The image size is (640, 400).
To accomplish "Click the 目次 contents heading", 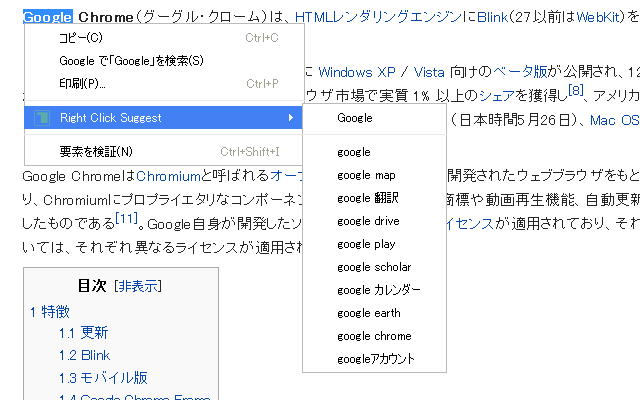I will [92, 286].
